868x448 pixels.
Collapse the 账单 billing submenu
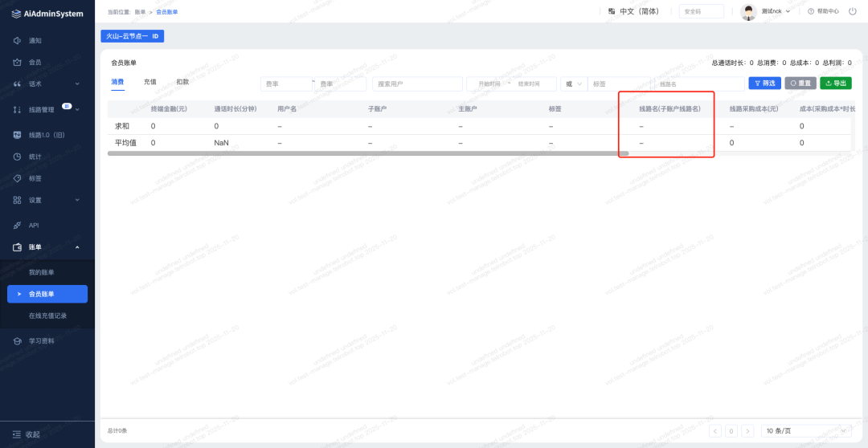[x=77, y=247]
